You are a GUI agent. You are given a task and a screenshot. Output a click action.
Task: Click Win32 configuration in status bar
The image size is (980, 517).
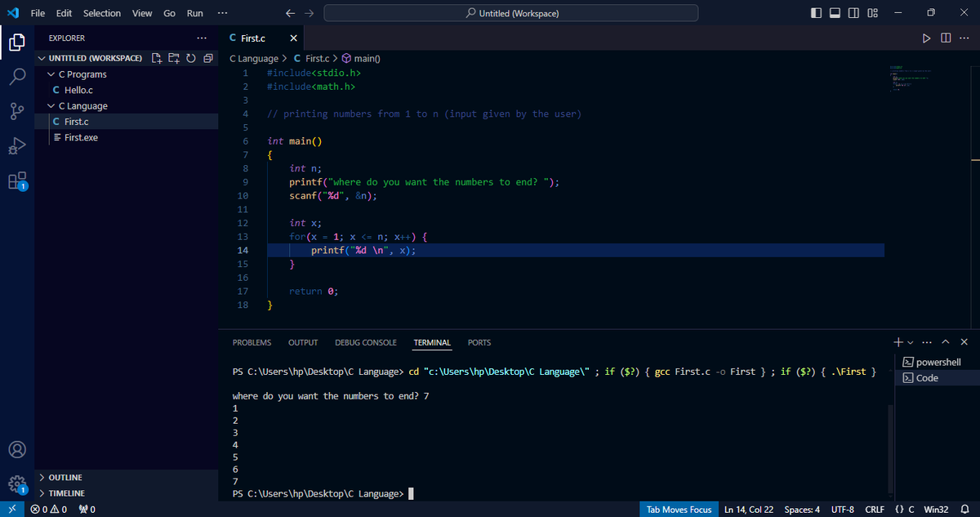[935, 510]
